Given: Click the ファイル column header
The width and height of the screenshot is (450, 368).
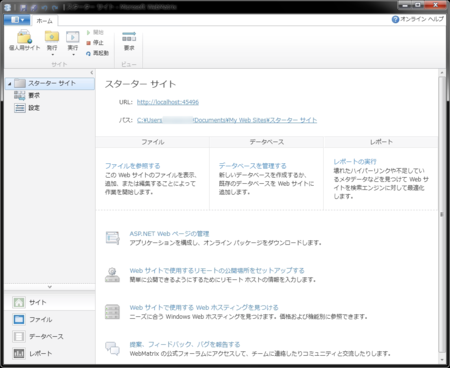Looking at the screenshot, I should coord(153,142).
